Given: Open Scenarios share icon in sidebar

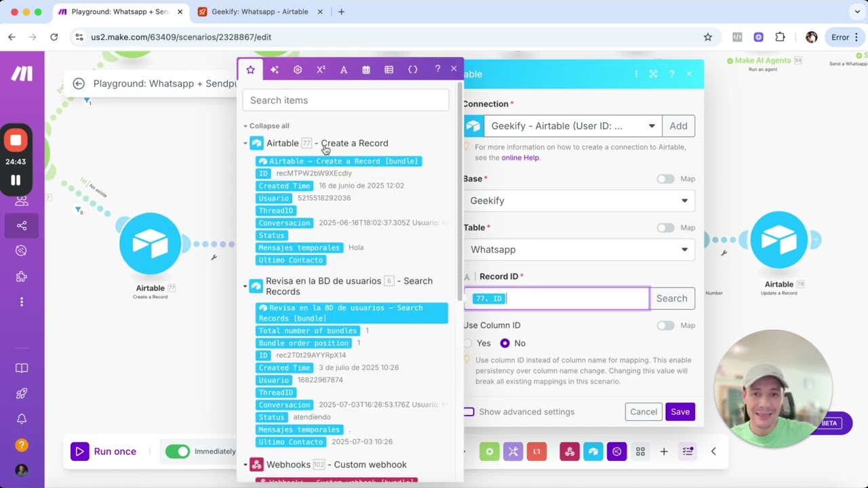Looking at the screenshot, I should point(22,226).
